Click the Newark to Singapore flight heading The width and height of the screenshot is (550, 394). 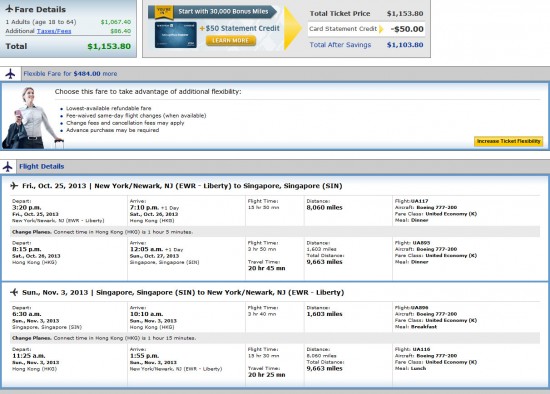pos(182,186)
